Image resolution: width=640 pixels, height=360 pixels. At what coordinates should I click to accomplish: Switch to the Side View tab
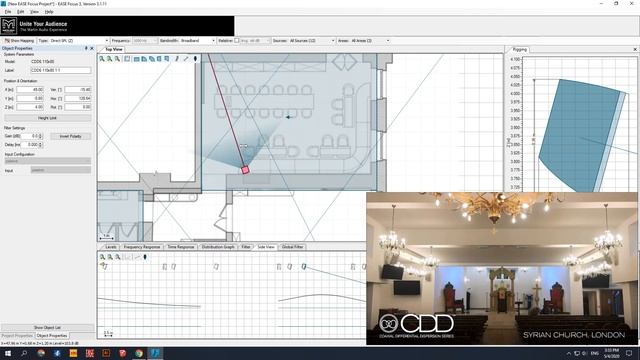[266, 247]
